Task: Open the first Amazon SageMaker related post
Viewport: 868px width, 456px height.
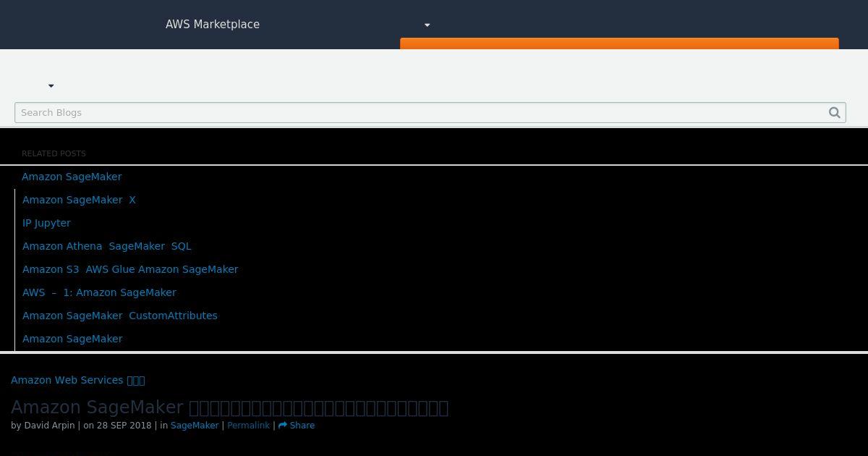Action: tap(72, 177)
